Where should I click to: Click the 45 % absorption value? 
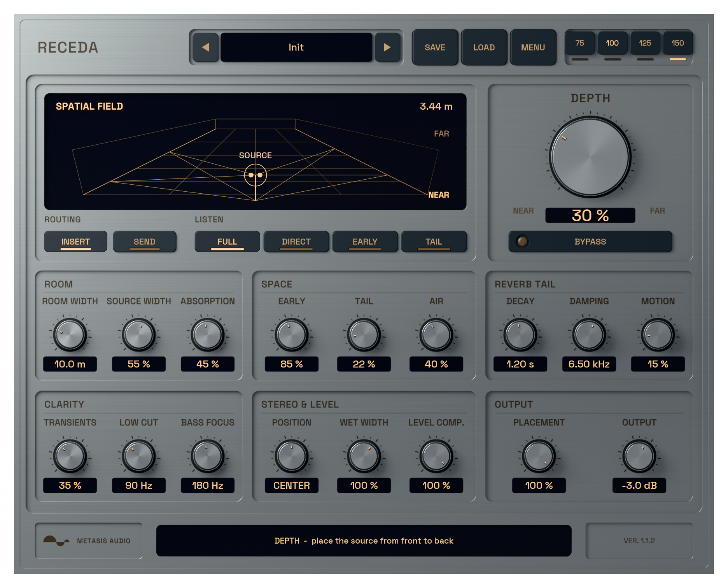(x=208, y=364)
